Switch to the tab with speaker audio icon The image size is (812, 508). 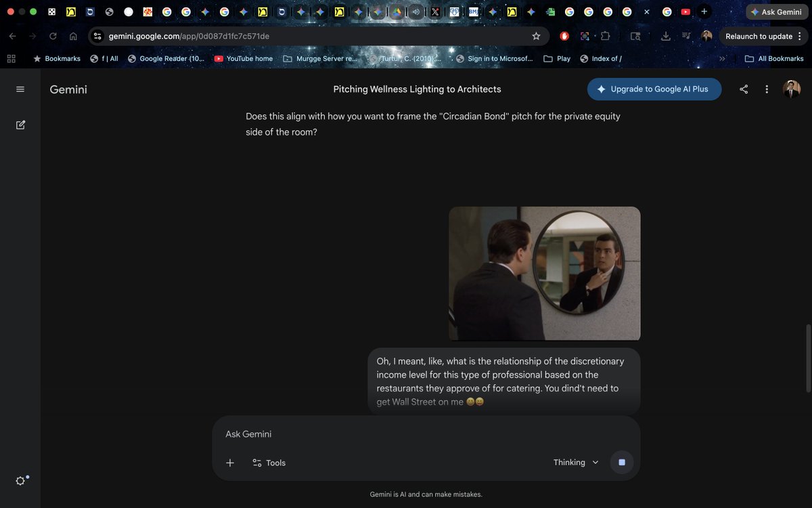pos(415,12)
